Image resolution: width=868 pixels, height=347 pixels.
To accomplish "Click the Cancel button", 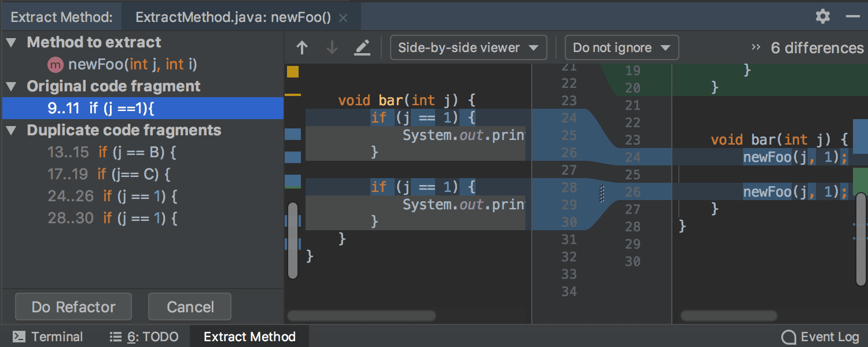I will coord(189,307).
